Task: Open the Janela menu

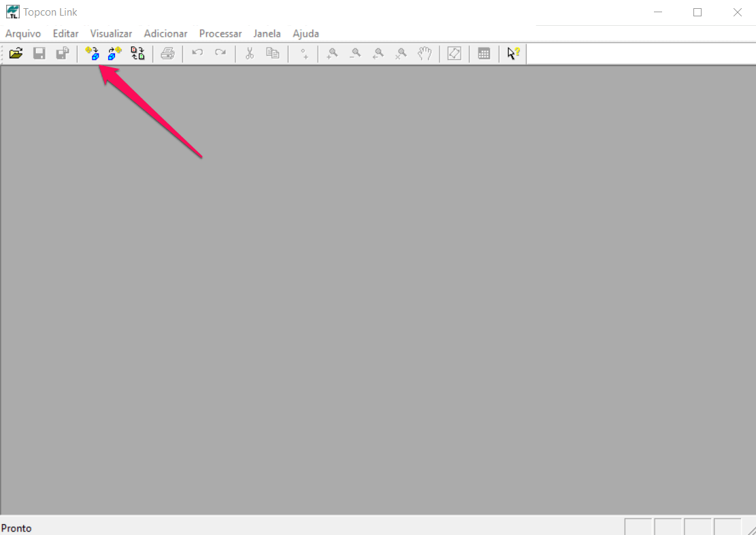Action: point(267,34)
